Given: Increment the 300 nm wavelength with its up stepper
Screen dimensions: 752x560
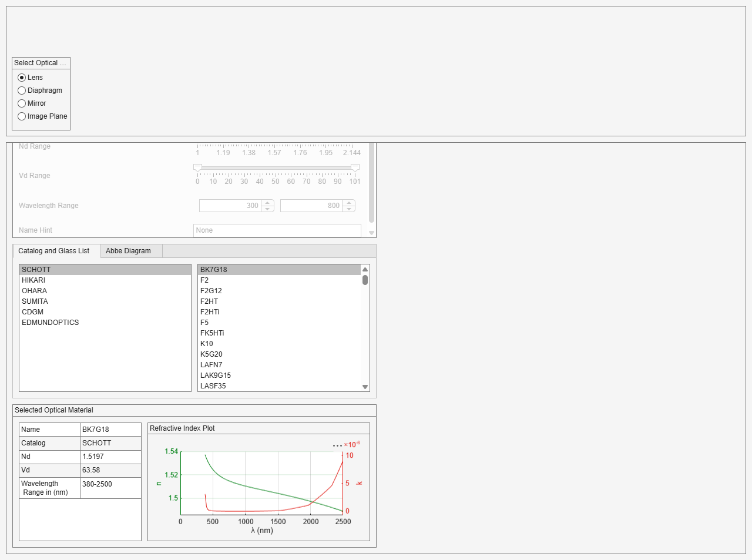Looking at the screenshot, I should [267, 202].
